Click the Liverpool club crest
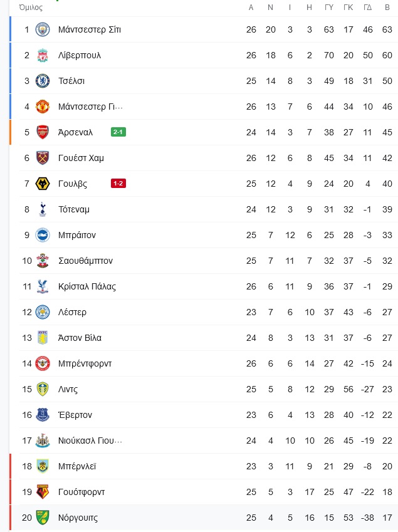Image resolution: width=398 pixels, height=532 pixels. [43, 55]
